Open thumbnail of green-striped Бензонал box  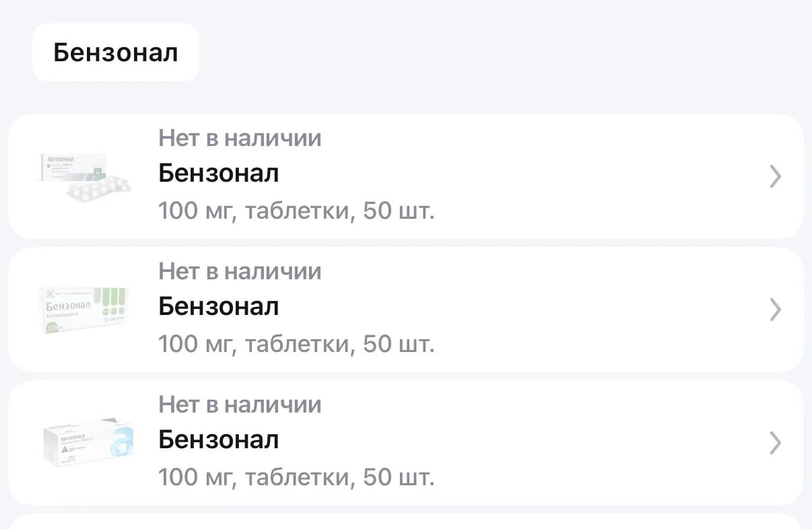83,310
